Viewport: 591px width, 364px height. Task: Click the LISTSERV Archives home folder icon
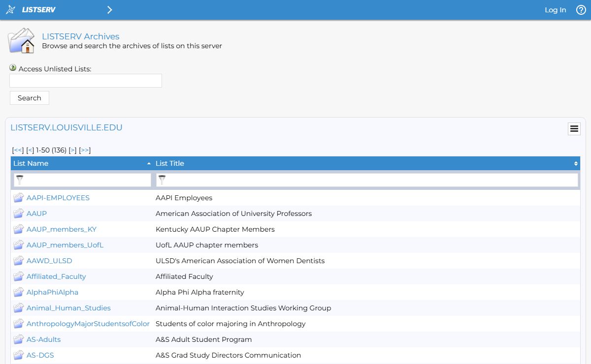21,41
